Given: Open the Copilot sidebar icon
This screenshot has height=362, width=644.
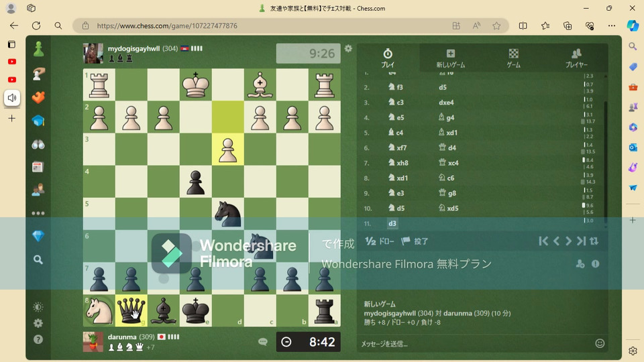Looking at the screenshot, I should click(x=633, y=25).
